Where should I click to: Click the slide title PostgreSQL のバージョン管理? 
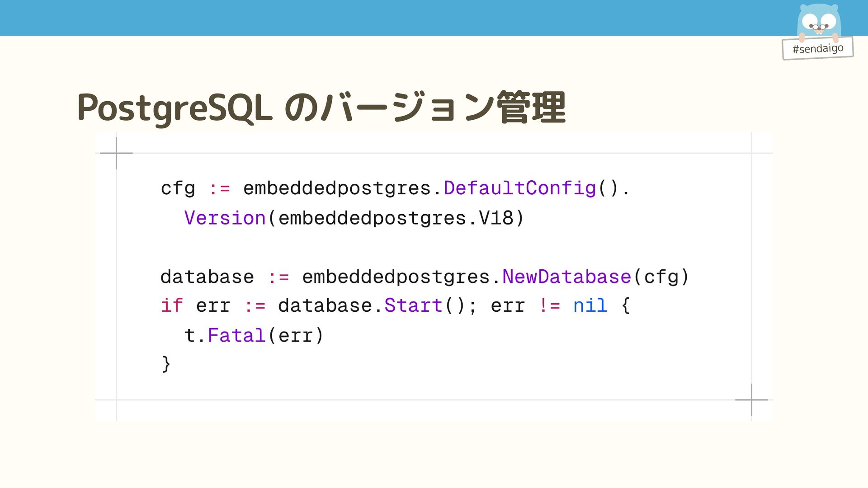pos(321,108)
